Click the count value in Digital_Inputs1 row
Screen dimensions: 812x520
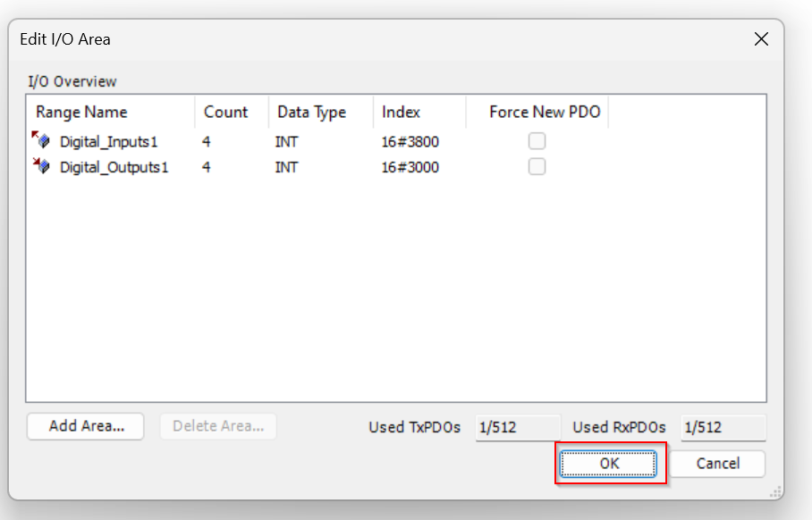pos(206,142)
